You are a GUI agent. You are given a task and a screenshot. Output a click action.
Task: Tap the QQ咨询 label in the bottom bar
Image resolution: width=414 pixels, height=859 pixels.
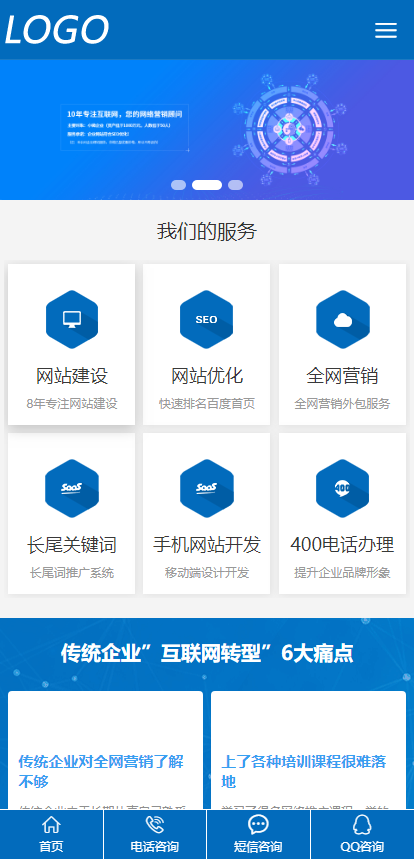(x=362, y=846)
